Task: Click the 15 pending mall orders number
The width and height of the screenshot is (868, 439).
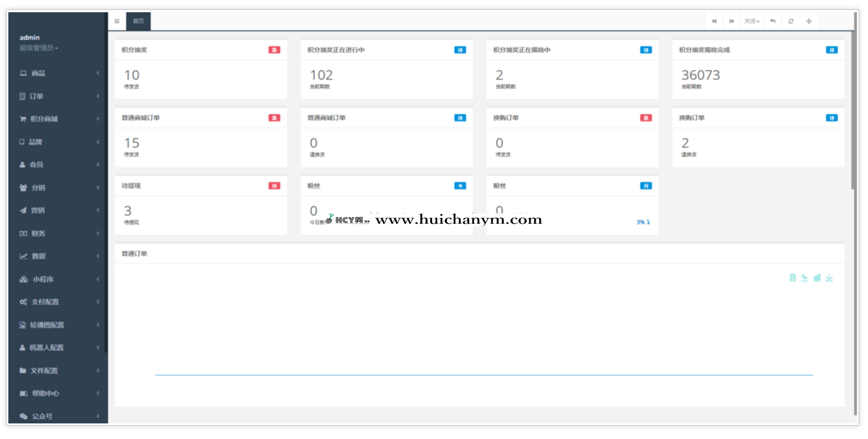Action: [131, 143]
